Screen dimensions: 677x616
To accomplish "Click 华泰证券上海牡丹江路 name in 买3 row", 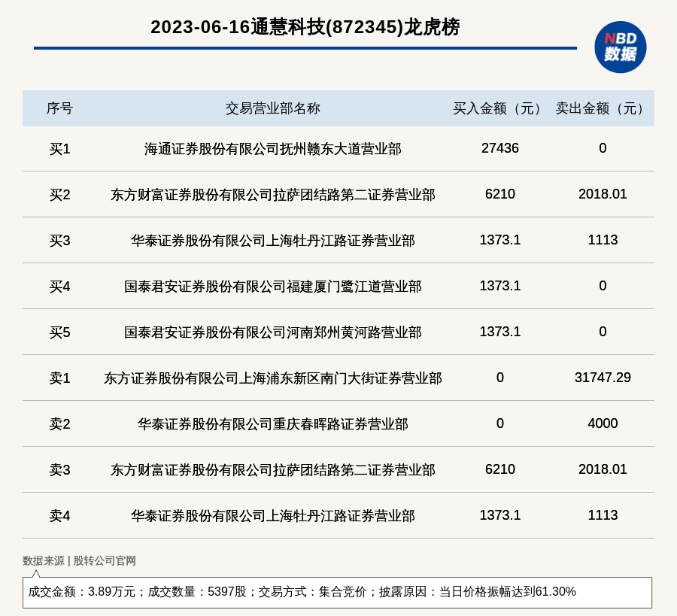I will pos(273,241).
